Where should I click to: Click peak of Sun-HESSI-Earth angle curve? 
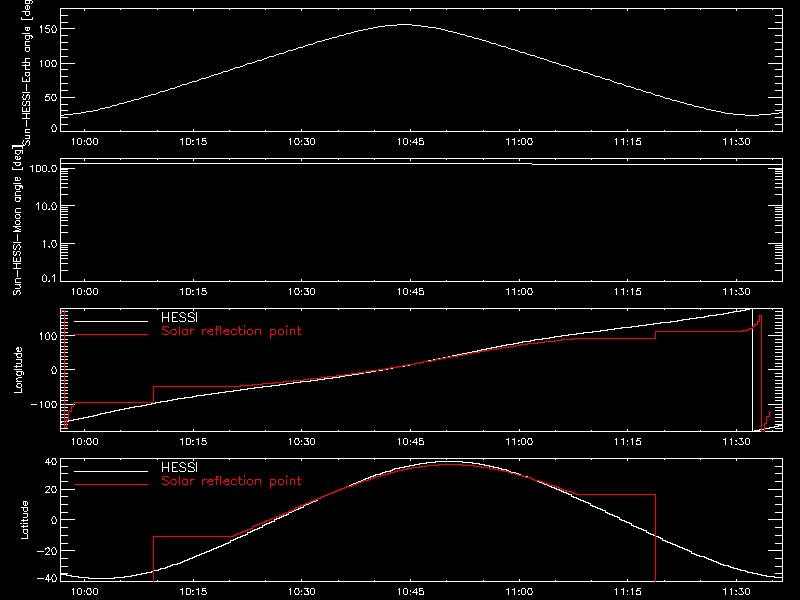(405, 24)
